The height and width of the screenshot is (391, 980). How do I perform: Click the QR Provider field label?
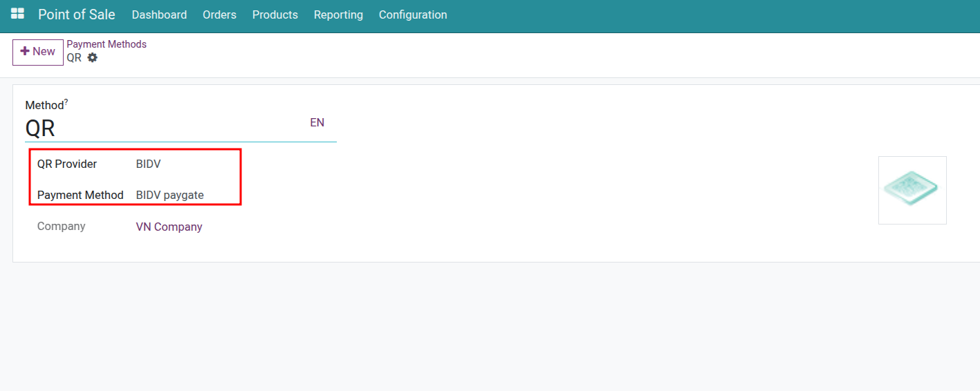tap(67, 164)
